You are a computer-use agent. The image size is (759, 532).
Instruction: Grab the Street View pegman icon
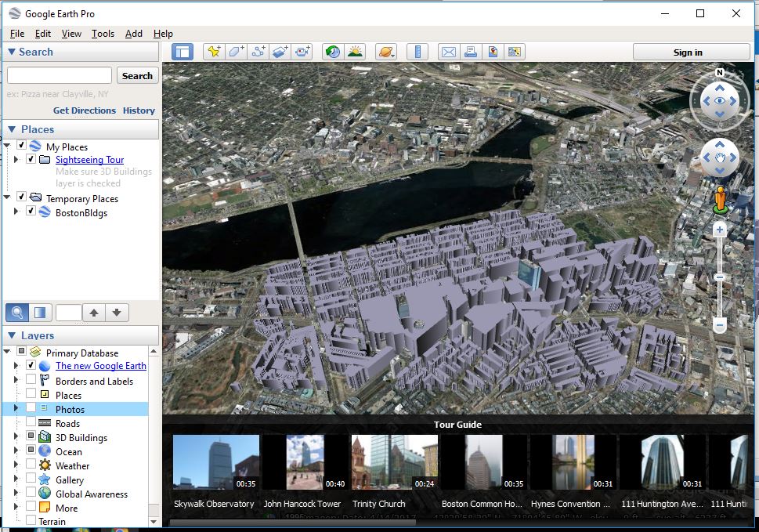(x=721, y=200)
